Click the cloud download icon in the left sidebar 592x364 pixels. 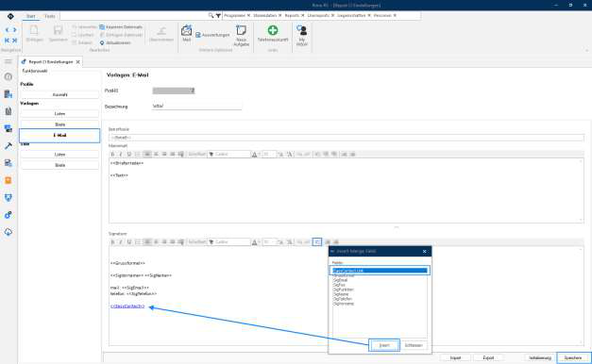pos(8,232)
